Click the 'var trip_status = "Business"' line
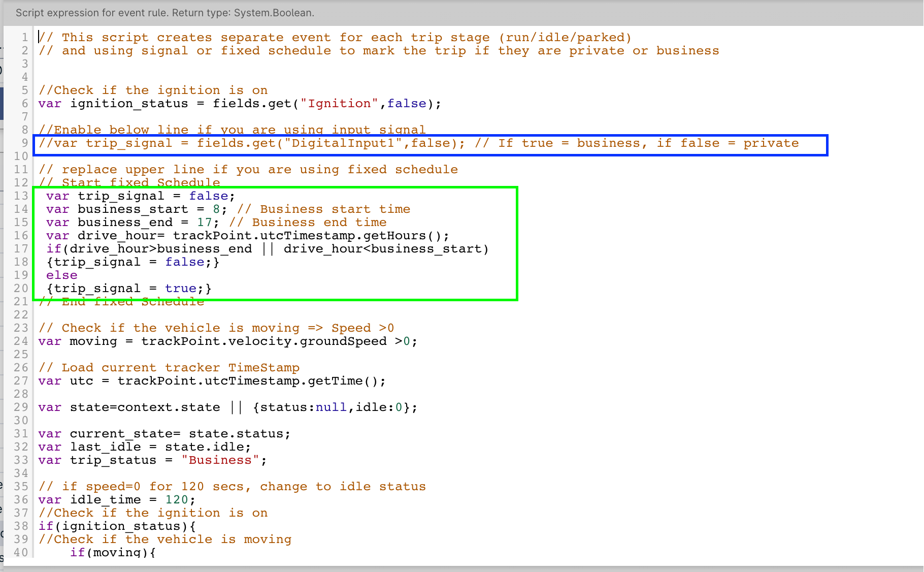The image size is (924, 572). (x=153, y=460)
